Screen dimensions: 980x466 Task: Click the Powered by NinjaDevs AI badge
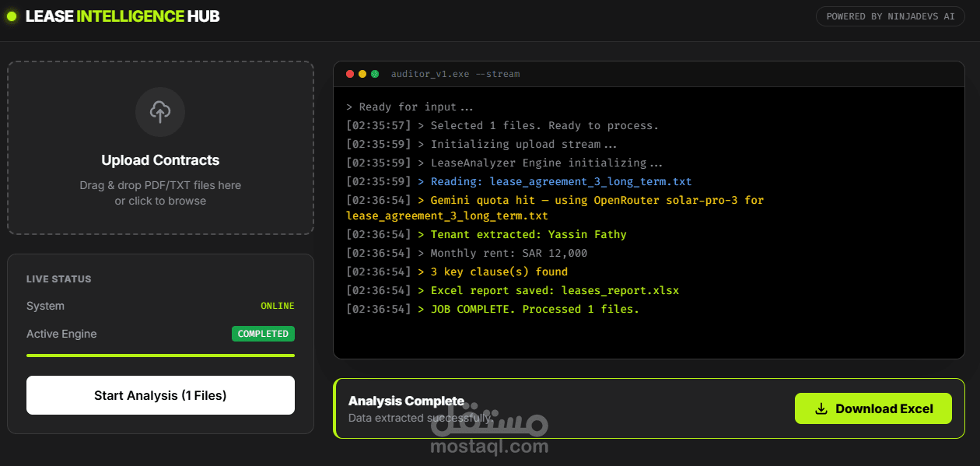[x=891, y=16]
